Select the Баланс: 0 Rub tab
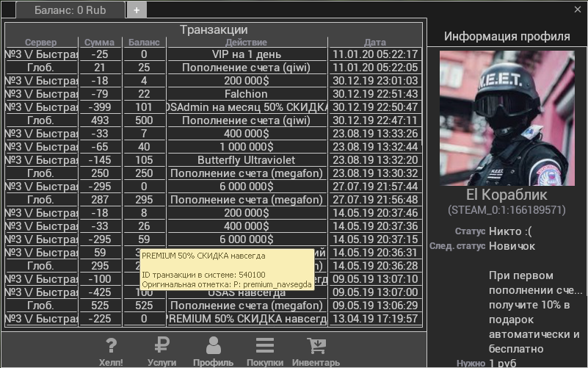This screenshot has width=588, height=368. [x=70, y=10]
